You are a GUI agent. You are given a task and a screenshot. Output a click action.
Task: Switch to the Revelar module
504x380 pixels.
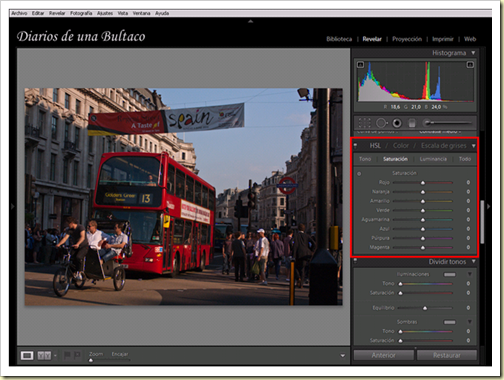tap(372, 39)
